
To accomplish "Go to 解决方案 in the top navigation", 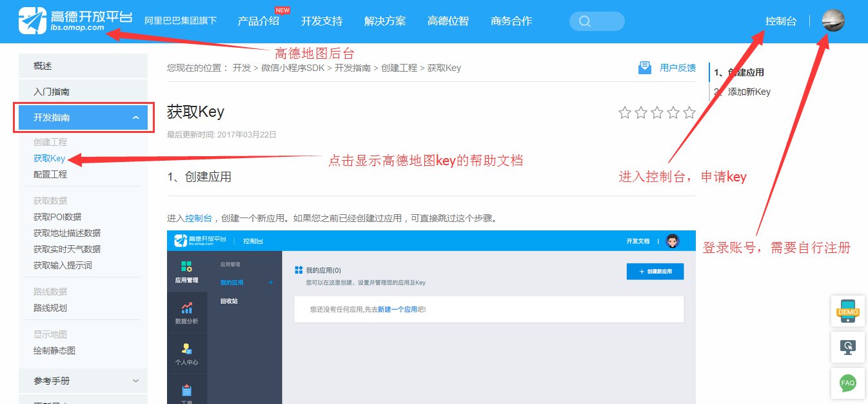I will coord(385,21).
